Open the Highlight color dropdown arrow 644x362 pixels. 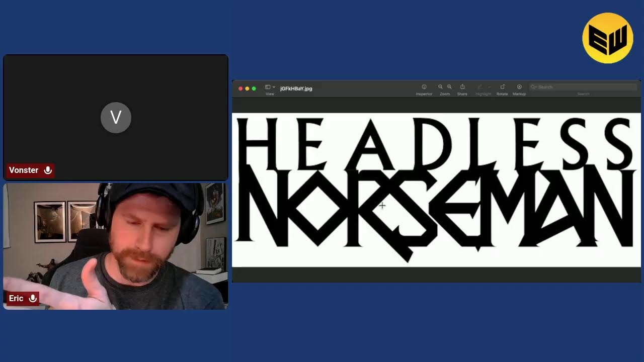pyautogui.click(x=489, y=87)
